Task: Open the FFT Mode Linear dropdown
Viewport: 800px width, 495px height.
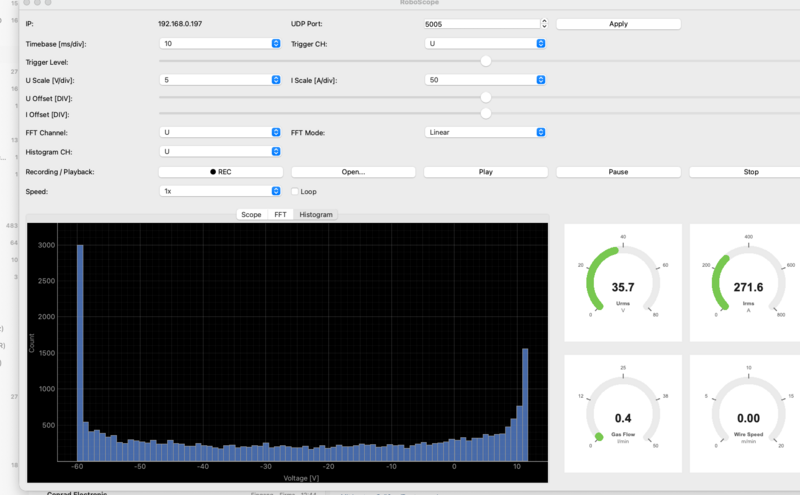Action: point(485,132)
